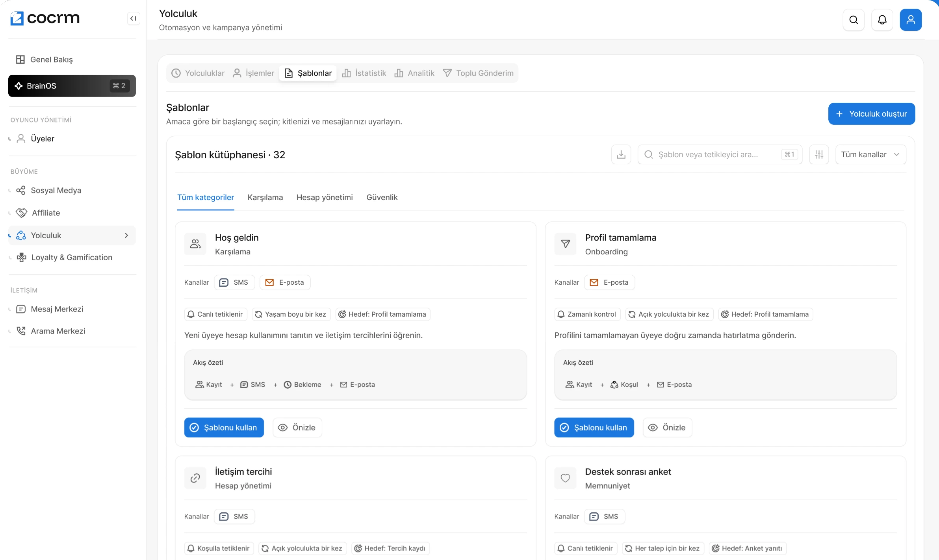Screen dimensions: 939x560
Task: Click the SMS channel chip in Hoş geldin
Action: pyautogui.click(x=234, y=282)
